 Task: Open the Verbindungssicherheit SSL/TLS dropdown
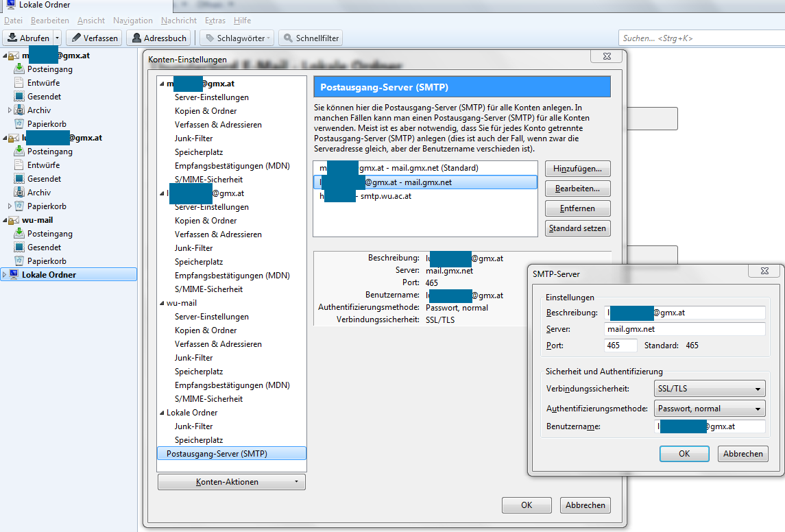[x=710, y=389]
